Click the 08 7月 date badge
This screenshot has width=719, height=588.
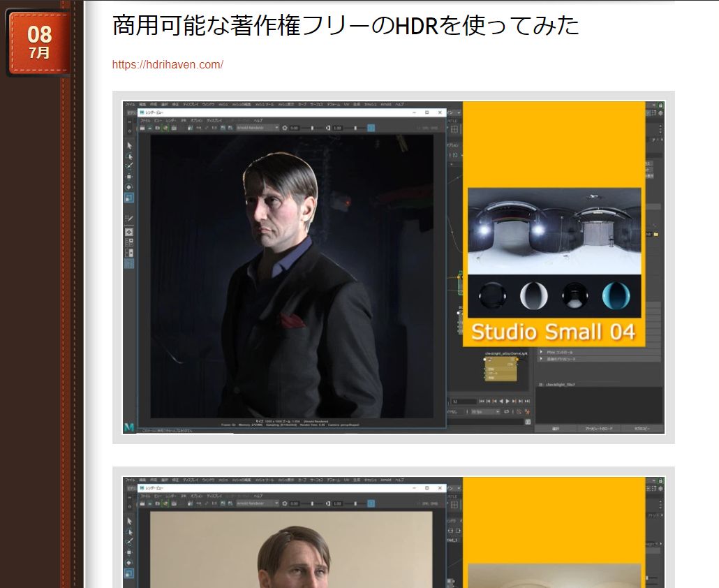(38, 43)
